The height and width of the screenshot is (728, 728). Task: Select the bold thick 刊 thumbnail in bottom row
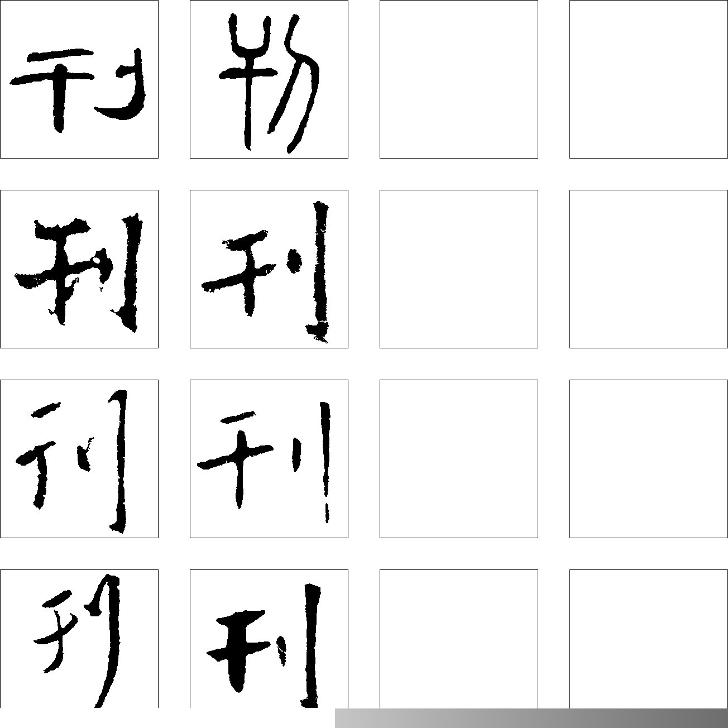coord(269,639)
